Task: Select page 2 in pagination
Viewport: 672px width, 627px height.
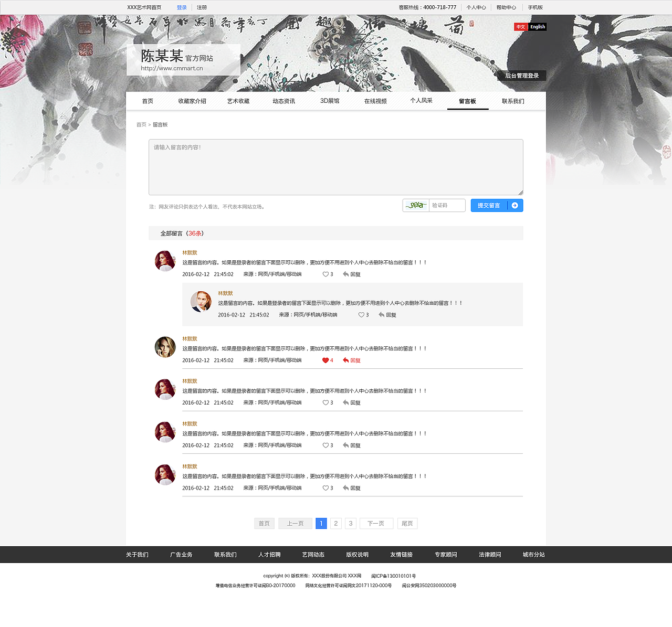Action: click(336, 524)
